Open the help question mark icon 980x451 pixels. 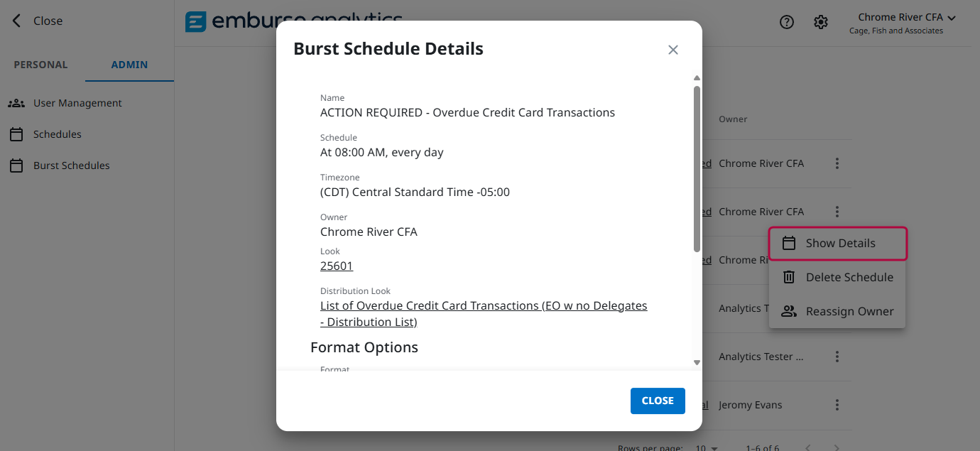pyautogui.click(x=787, y=22)
